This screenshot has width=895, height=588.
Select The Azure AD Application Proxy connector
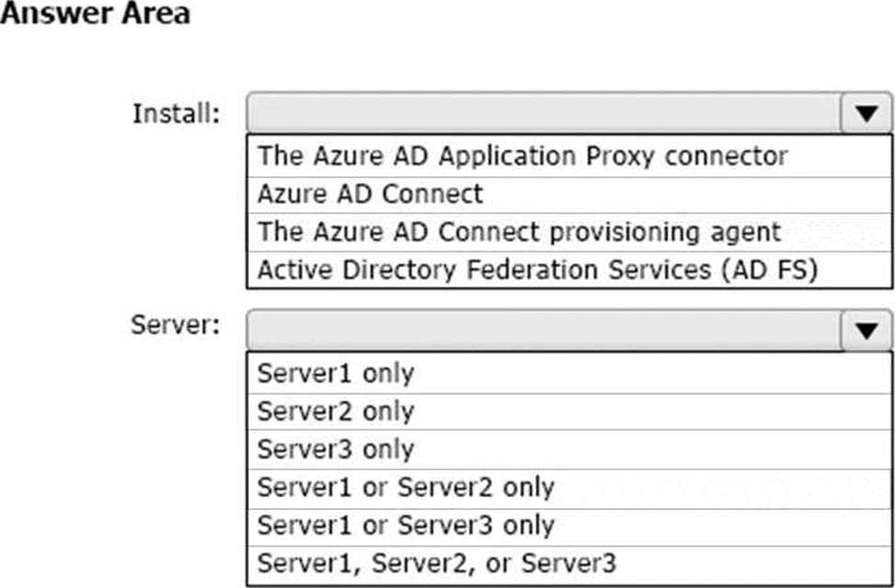[569, 156]
